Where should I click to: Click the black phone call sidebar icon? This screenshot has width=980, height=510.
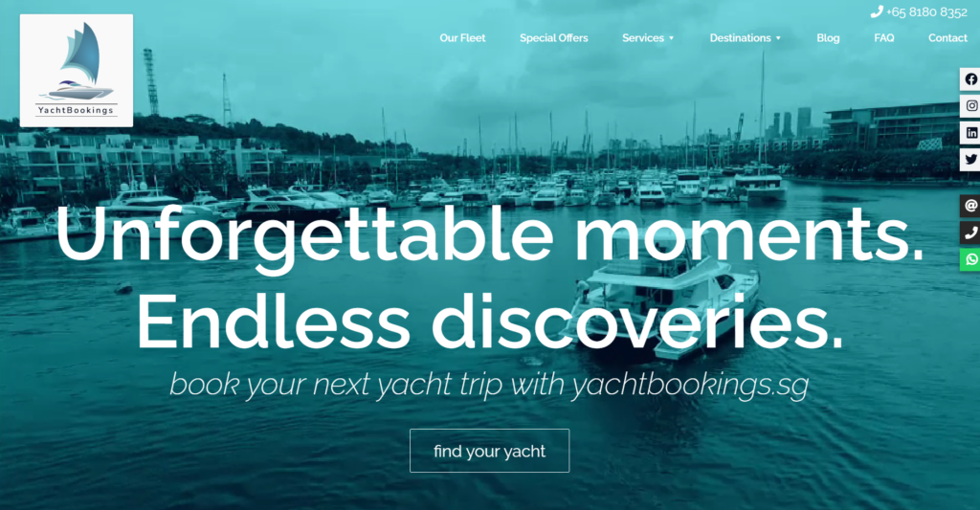point(970,233)
